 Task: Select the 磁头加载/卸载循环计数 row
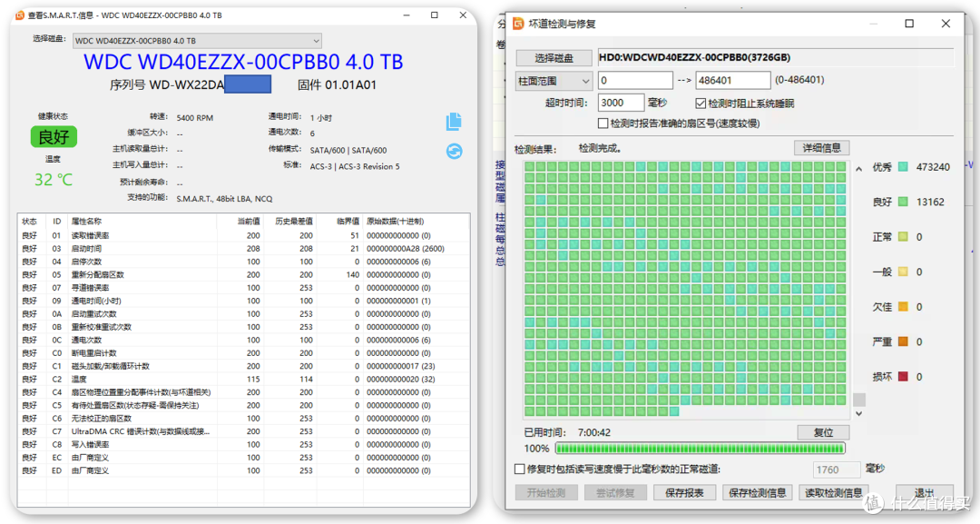pyautogui.click(x=244, y=366)
